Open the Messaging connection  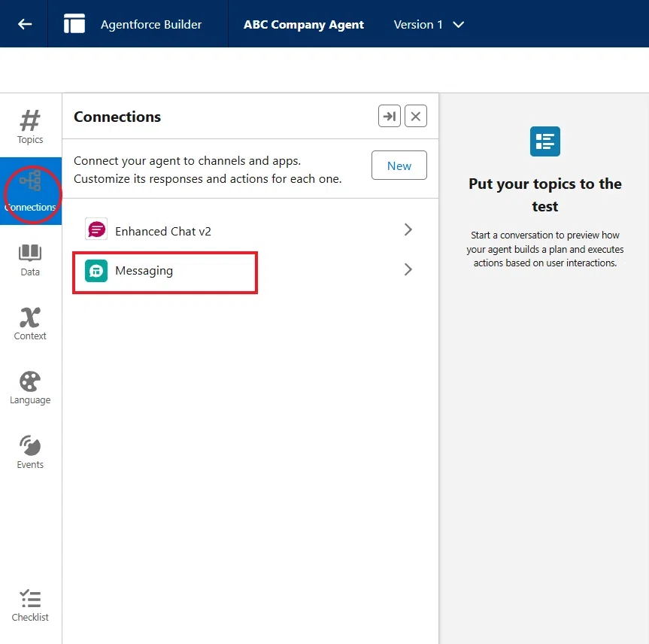250,270
